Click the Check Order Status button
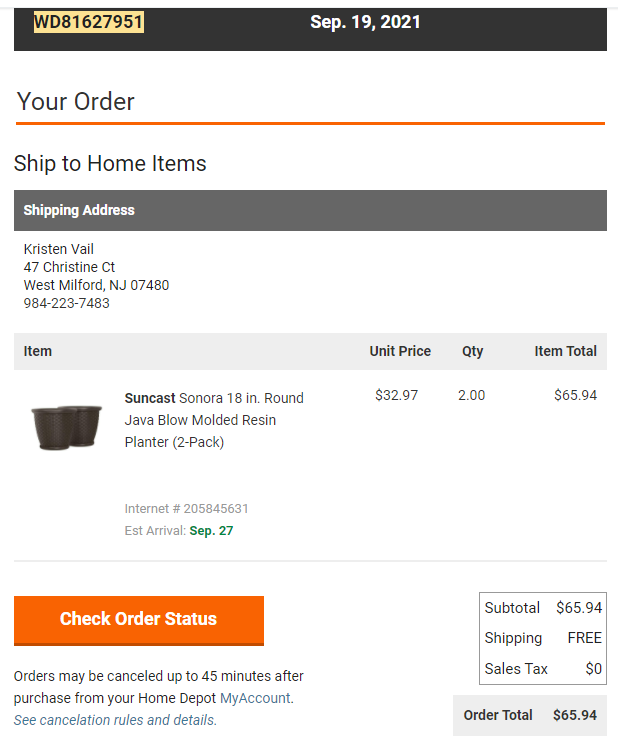Viewport: 618px width, 743px height. (x=139, y=620)
